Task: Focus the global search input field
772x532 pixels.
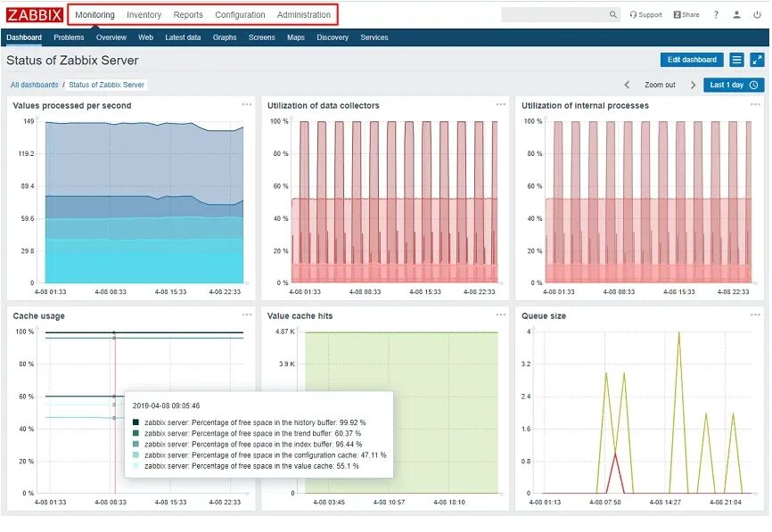Action: pyautogui.click(x=554, y=15)
